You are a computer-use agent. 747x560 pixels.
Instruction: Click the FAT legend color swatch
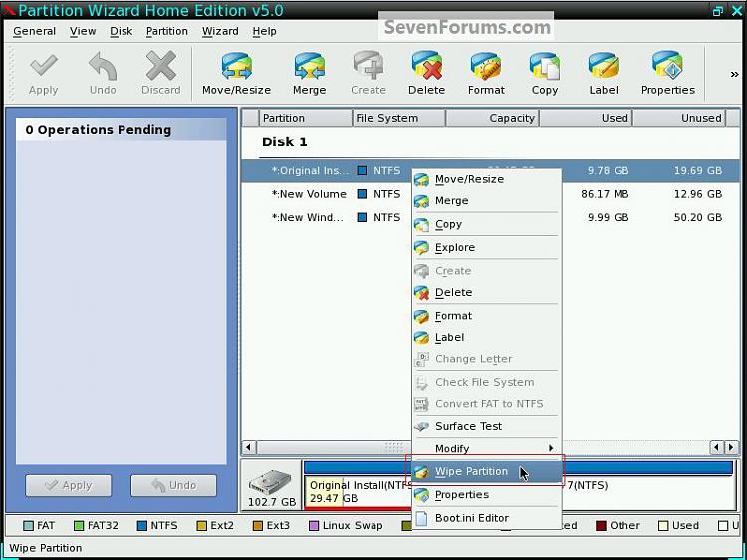(x=28, y=526)
